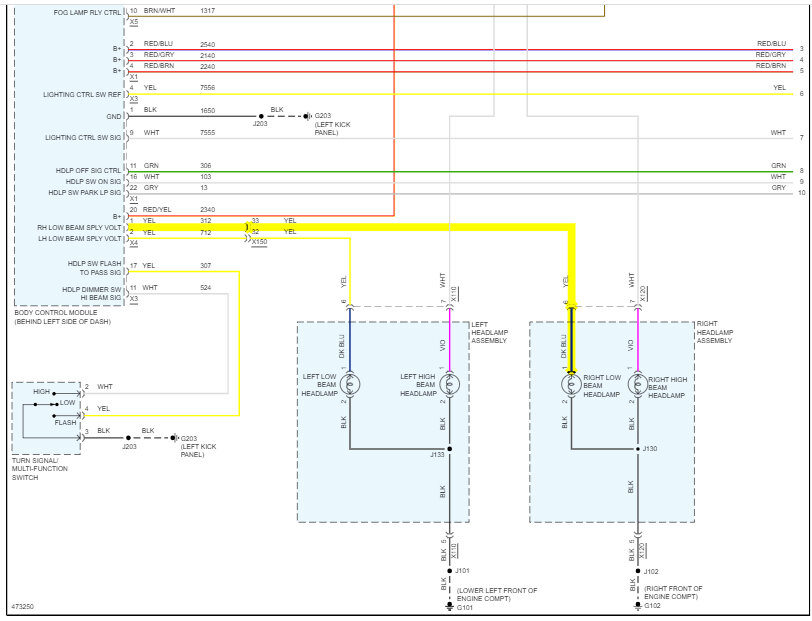Click the RED/YEL wire color label
The image size is (812, 621).
[x=157, y=210]
